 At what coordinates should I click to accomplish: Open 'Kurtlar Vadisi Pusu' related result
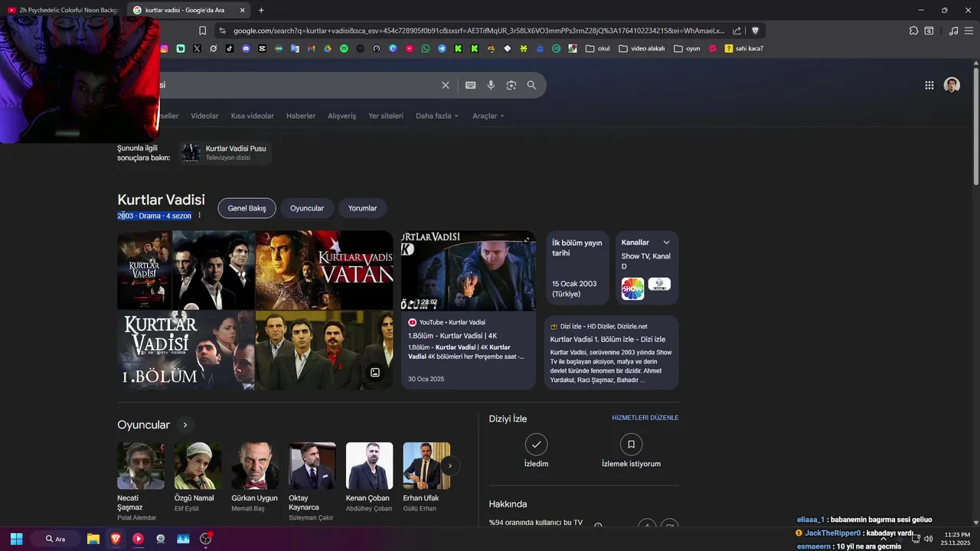tap(225, 152)
